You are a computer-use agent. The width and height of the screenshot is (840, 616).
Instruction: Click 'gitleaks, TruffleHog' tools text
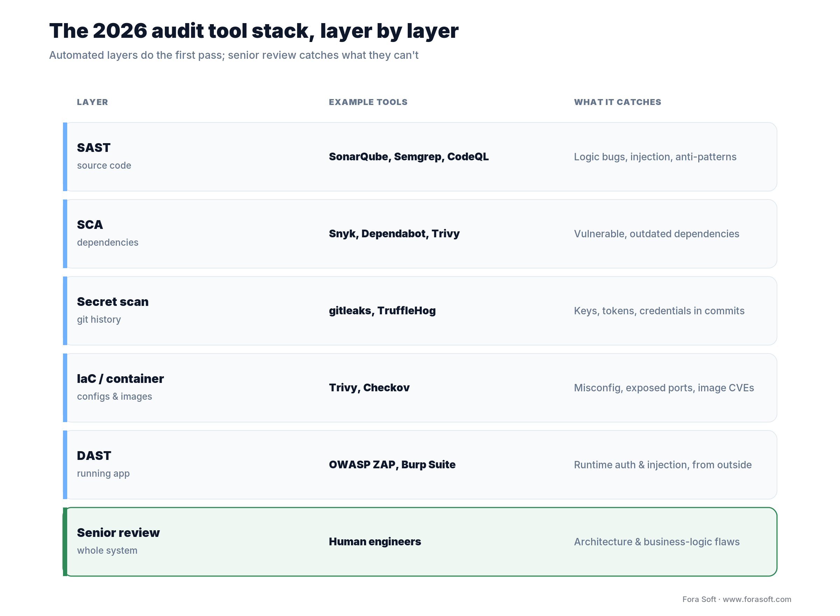tap(382, 310)
